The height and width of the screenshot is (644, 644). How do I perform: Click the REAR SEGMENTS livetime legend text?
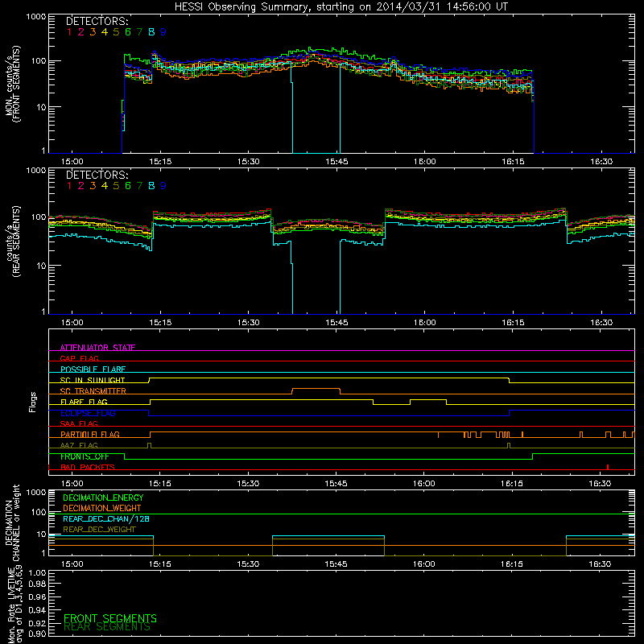(107, 627)
